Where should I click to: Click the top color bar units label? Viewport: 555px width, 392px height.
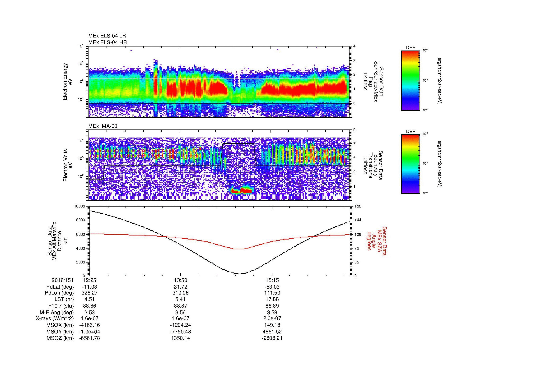click(x=440, y=81)
